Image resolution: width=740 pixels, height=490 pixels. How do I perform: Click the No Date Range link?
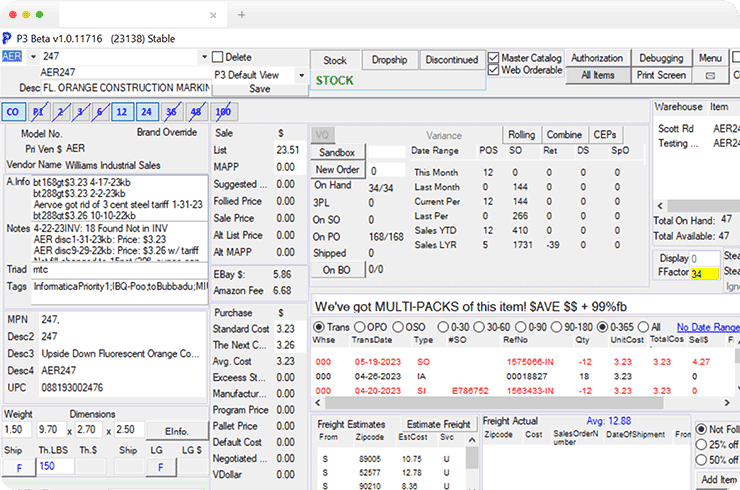point(707,327)
